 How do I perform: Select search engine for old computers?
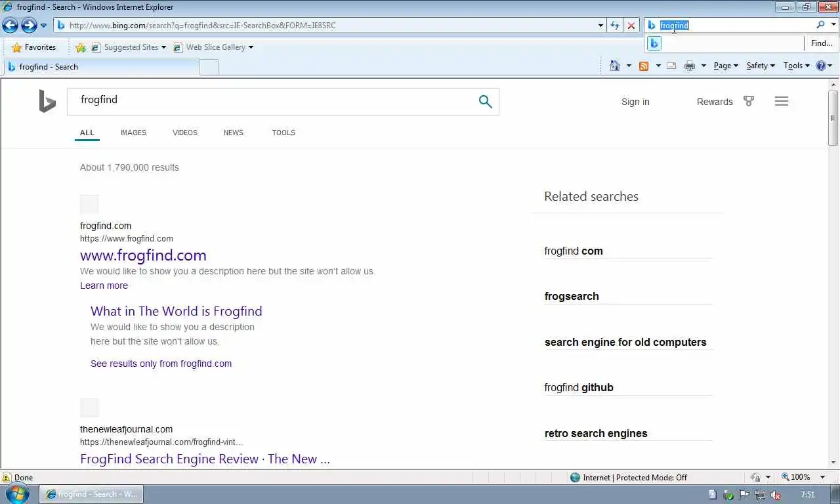625,342
